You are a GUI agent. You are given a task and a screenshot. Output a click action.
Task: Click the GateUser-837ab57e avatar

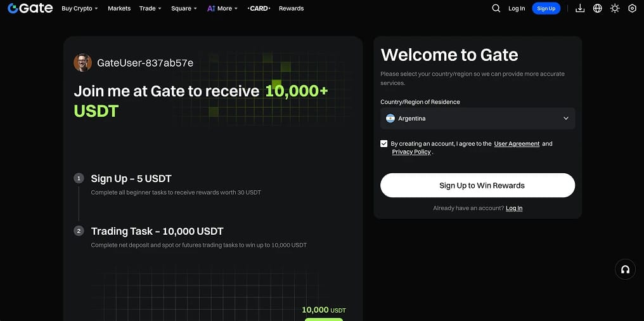click(82, 63)
